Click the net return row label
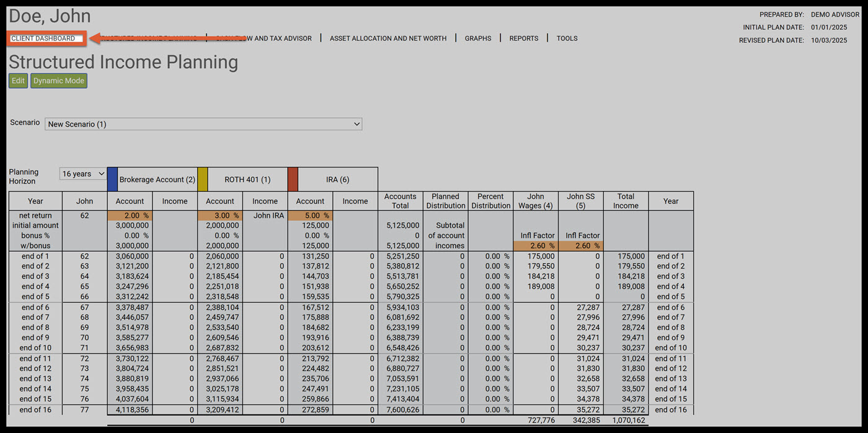 click(36, 216)
